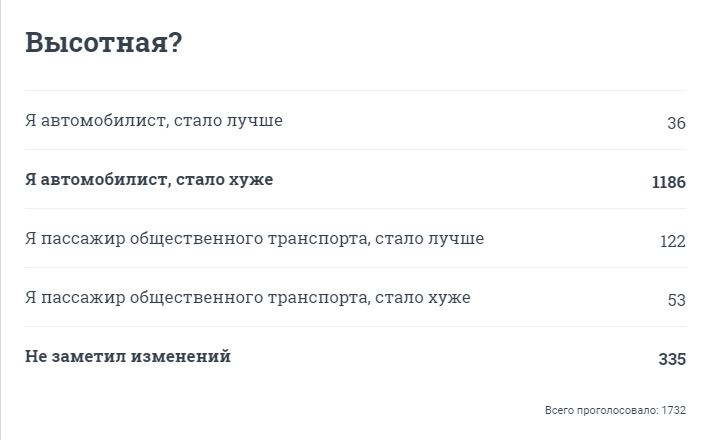Select the 'Не заметил изменений' answer

click(x=128, y=356)
